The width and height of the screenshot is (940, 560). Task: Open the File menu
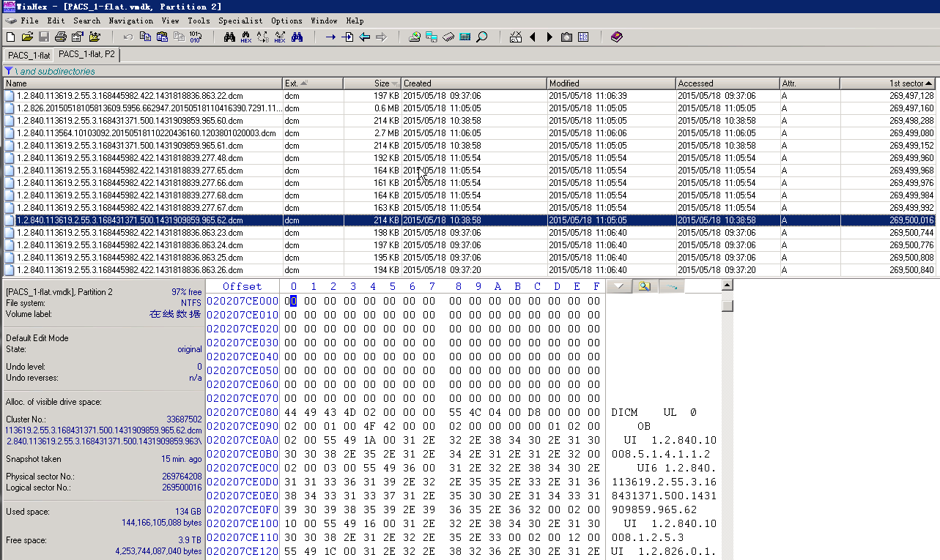point(29,20)
